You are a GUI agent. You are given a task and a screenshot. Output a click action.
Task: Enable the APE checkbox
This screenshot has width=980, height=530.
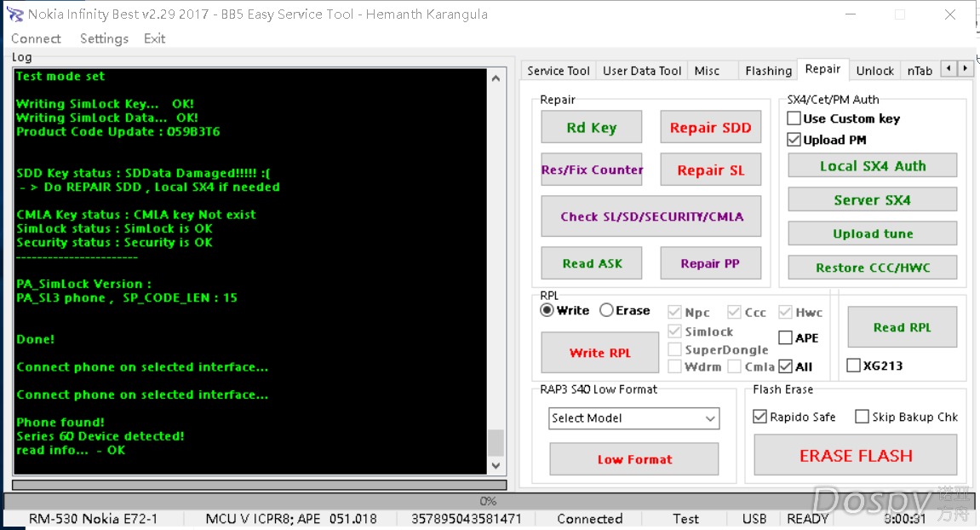(x=786, y=338)
